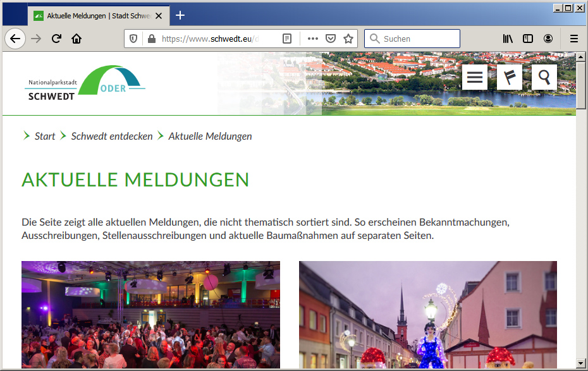Open Schwedt entdecken breadcrumb link
Image resolution: width=588 pixels, height=371 pixels.
[112, 137]
